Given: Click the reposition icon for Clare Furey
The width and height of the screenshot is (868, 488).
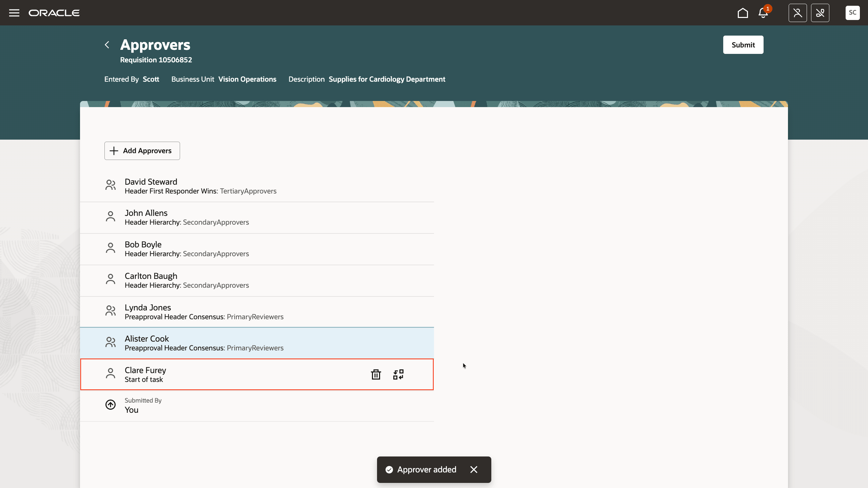Looking at the screenshot, I should [x=398, y=374].
